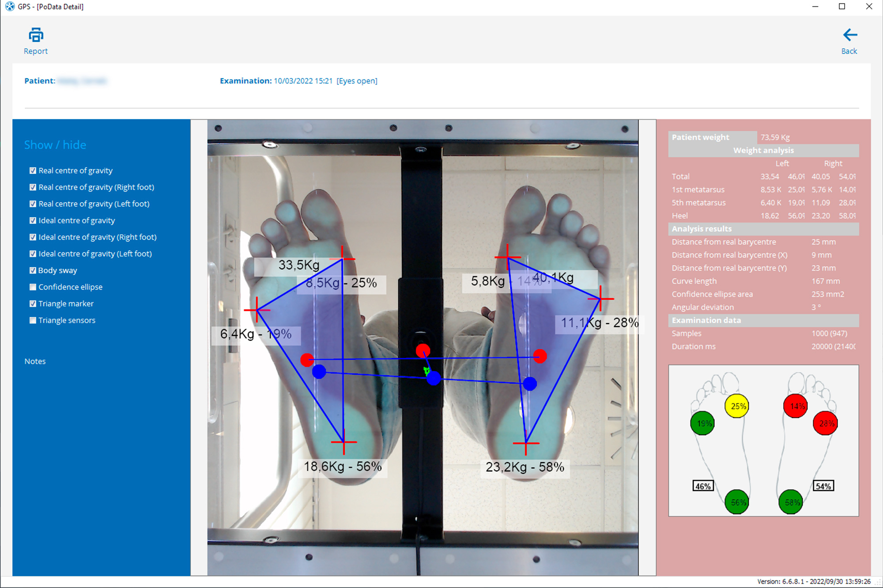The height and width of the screenshot is (588, 883).
Task: Click the Back arrow icon
Action: pyautogui.click(x=849, y=35)
